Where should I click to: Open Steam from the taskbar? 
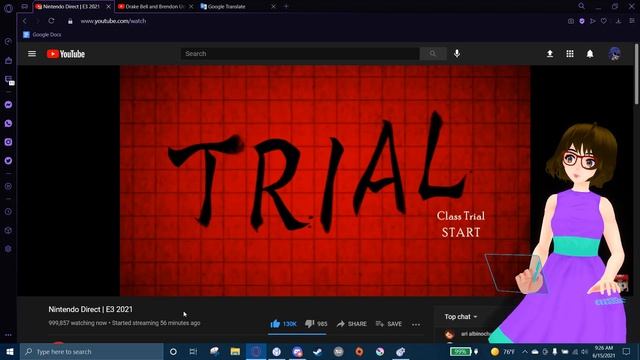[318, 352]
